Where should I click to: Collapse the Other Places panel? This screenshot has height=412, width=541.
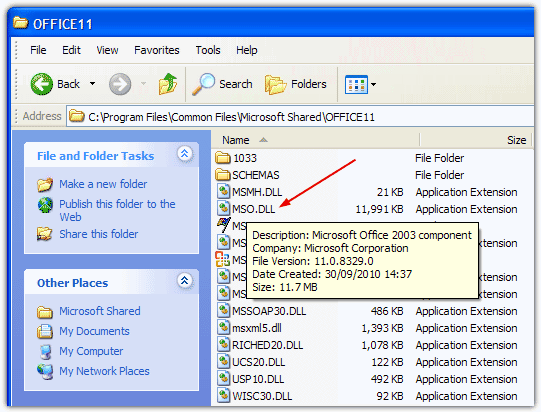pyautogui.click(x=185, y=280)
